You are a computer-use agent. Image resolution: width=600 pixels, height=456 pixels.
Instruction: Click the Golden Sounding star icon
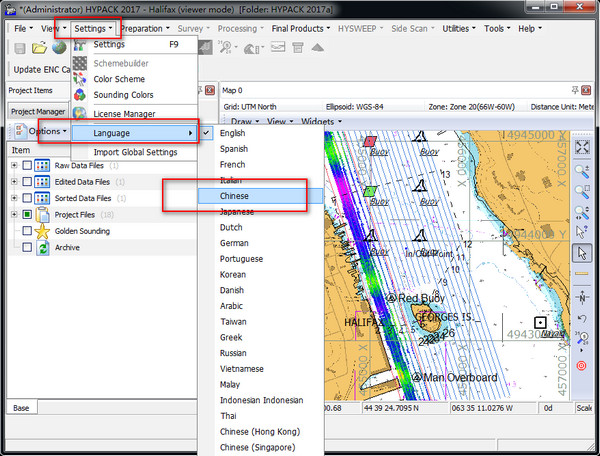[x=42, y=231]
